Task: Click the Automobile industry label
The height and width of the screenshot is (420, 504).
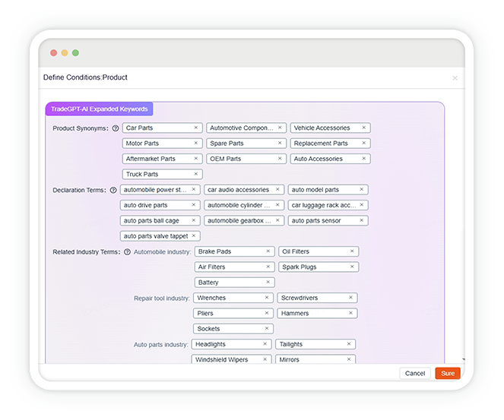Action: coord(163,251)
